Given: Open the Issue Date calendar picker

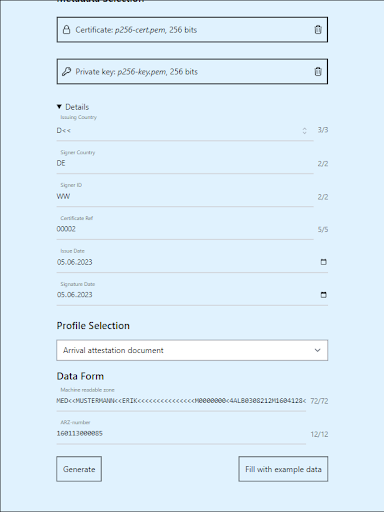Looking at the screenshot, I should point(323,262).
